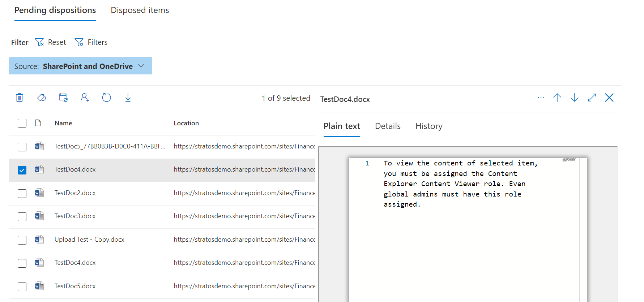Open the Filters options panel
This screenshot has height=302, width=644.
pyautogui.click(x=91, y=42)
